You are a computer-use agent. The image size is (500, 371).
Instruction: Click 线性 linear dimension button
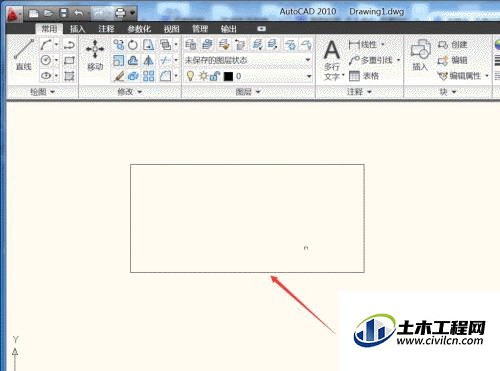click(363, 44)
